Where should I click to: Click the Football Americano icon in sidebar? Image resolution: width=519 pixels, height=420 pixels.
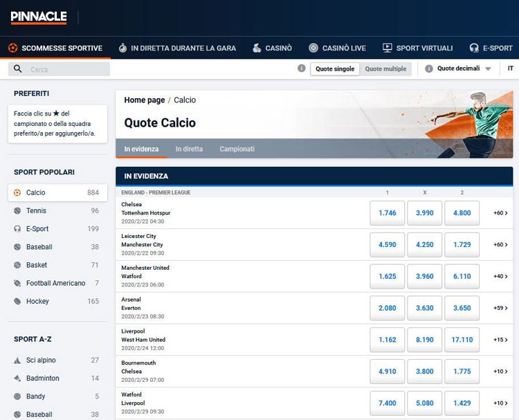pyautogui.click(x=17, y=283)
